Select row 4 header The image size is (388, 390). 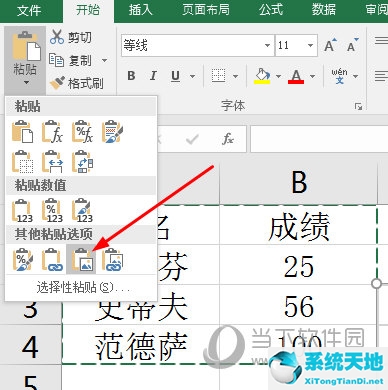click(x=31, y=346)
